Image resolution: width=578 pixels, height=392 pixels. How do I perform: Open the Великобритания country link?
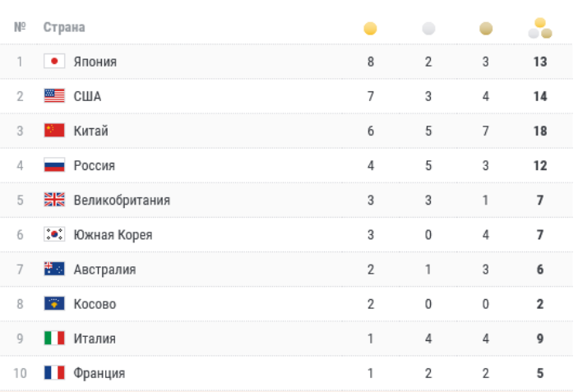pyautogui.click(x=122, y=200)
